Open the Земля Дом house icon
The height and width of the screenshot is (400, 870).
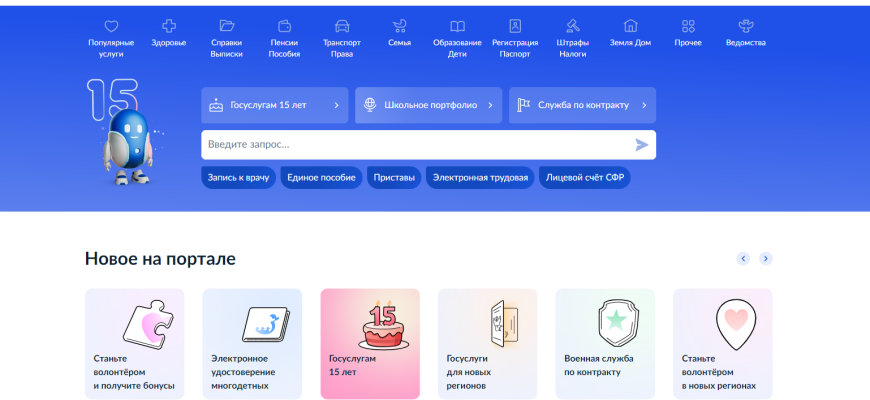[x=630, y=26]
